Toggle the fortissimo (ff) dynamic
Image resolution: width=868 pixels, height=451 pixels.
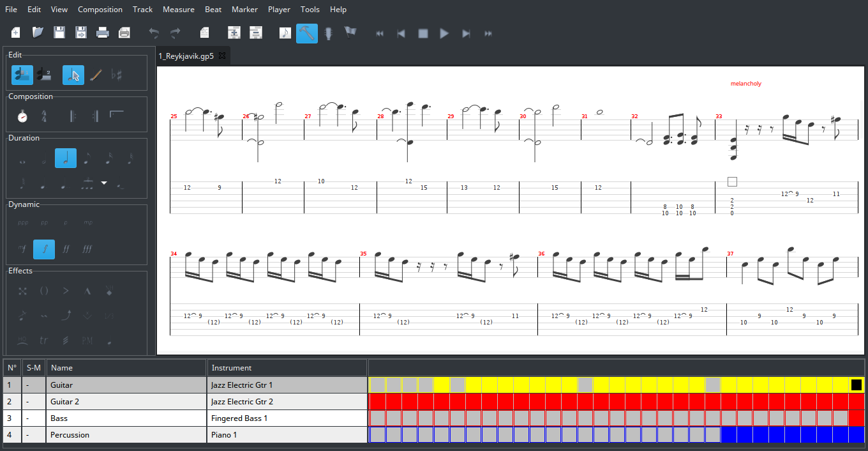[66, 249]
